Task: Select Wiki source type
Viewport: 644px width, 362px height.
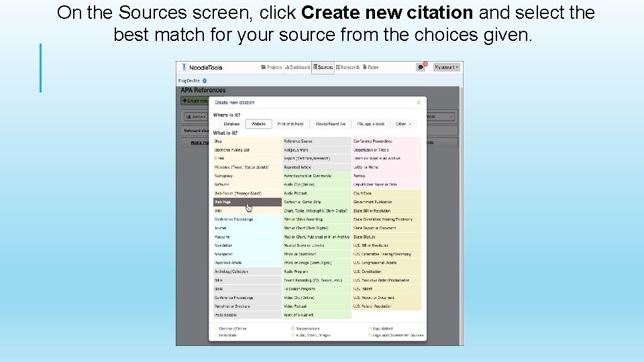Action: point(248,211)
